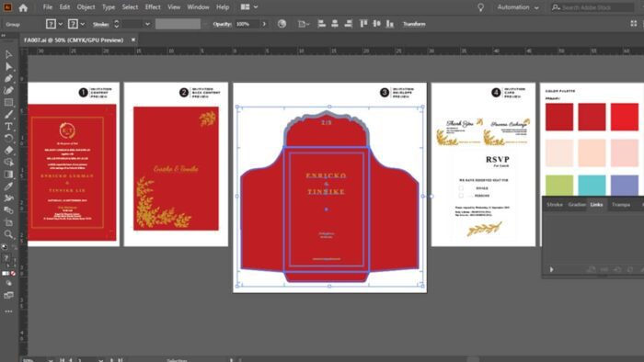Select the Eraser tool
This screenshot has height=362, width=644.
[x=8, y=150]
